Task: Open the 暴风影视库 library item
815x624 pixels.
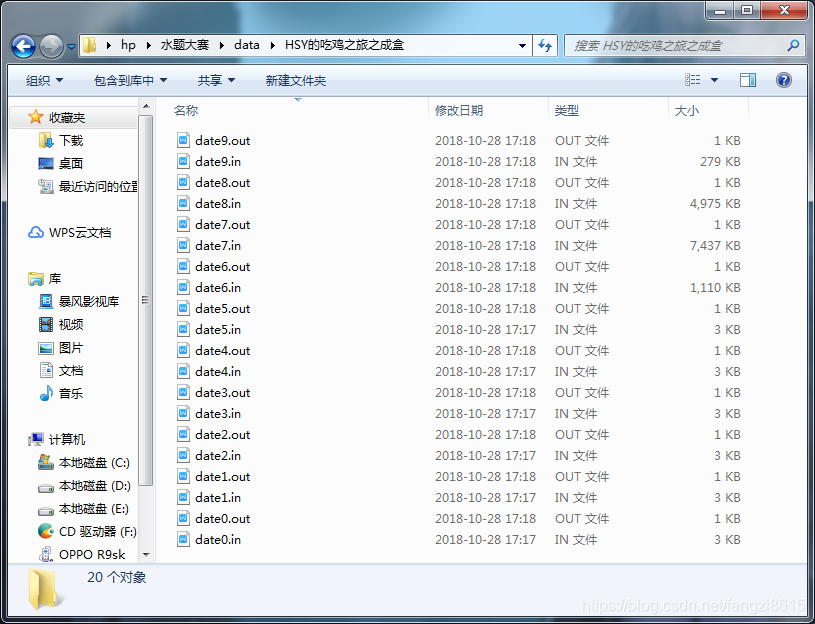Action: coord(46,301)
